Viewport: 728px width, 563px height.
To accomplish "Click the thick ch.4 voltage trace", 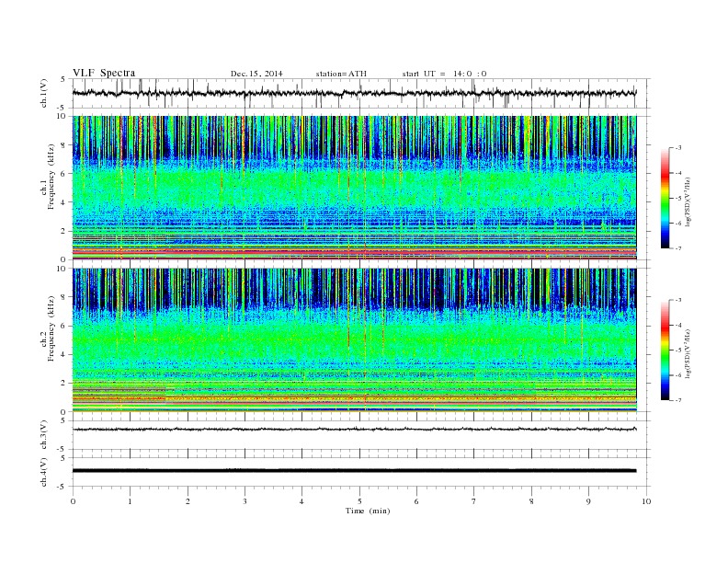I will tap(354, 471).
